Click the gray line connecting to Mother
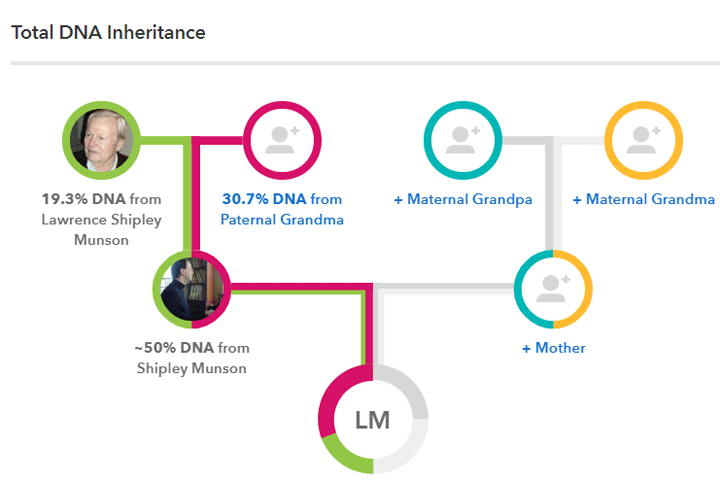The width and height of the screenshot is (720, 482). coord(444,289)
